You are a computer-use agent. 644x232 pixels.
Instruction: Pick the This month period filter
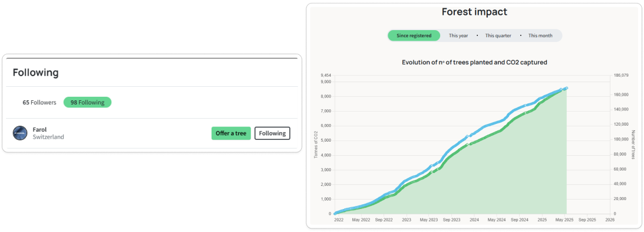tap(540, 36)
